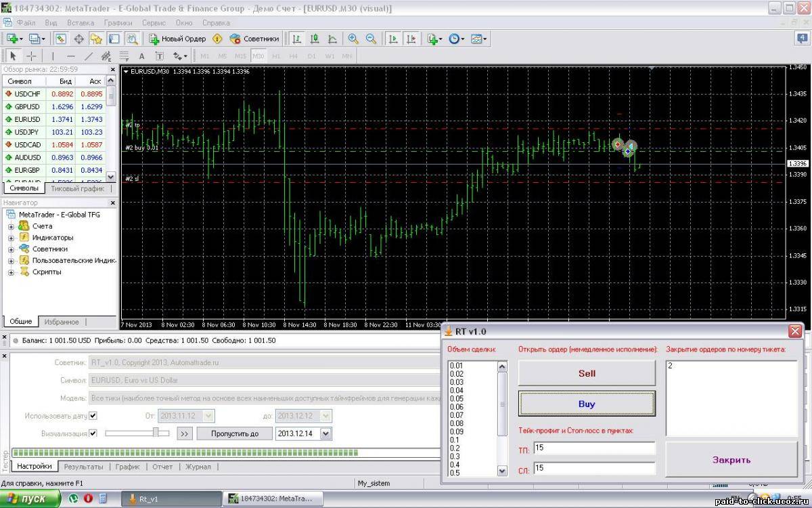Click the '>>' step button in tester

coord(185,433)
